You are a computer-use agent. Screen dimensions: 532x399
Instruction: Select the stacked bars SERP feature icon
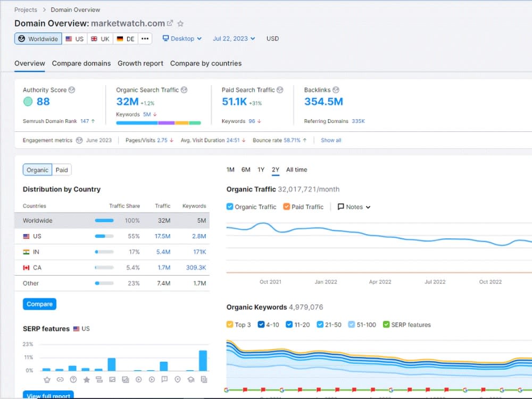99,380
